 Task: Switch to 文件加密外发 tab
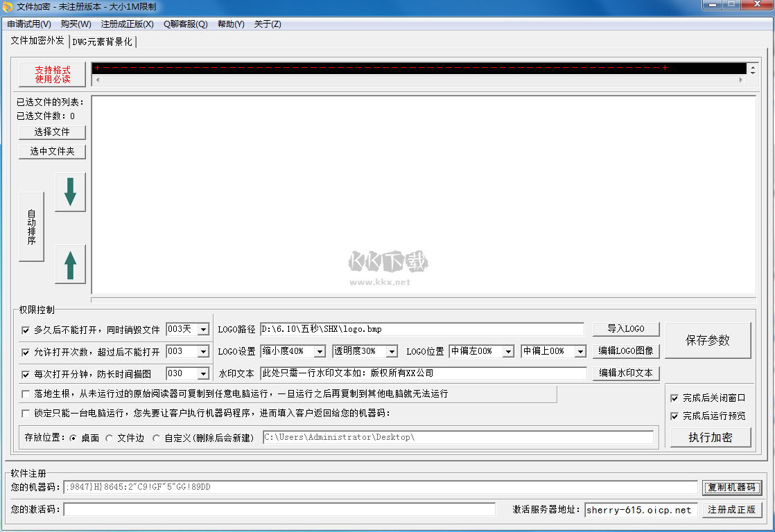[x=37, y=40]
